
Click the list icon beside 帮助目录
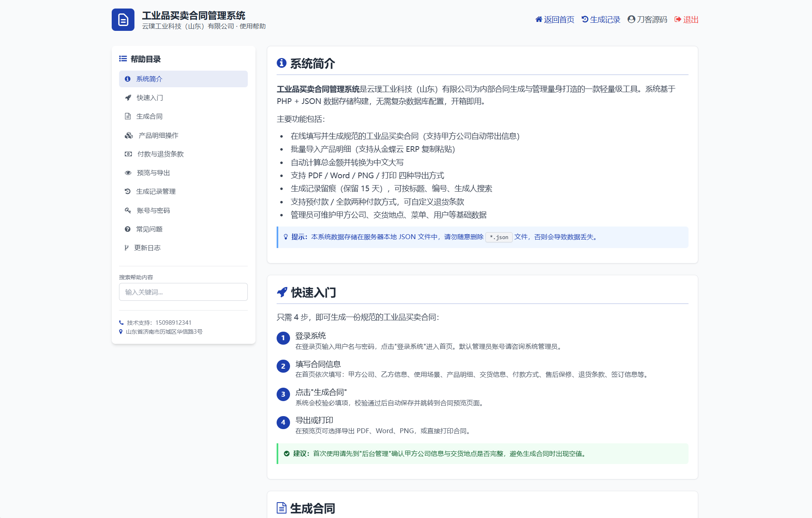(x=123, y=59)
